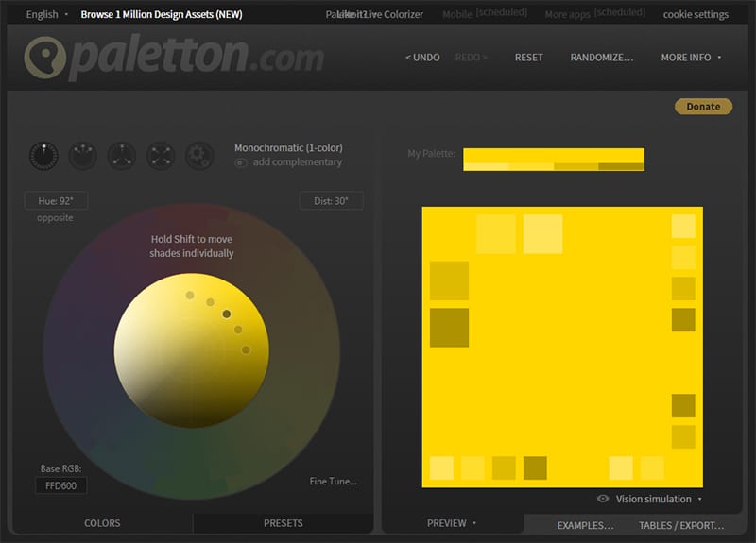Viewport: 756px width, 543px height.
Task: Click the Base RGB FFD600 field
Action: click(60, 485)
